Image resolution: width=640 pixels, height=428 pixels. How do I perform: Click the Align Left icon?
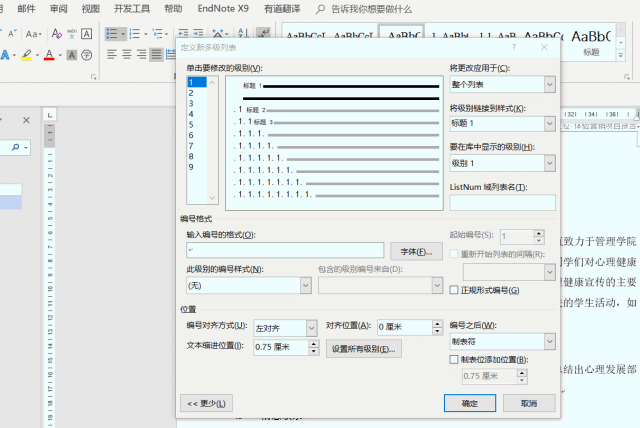click(x=111, y=54)
